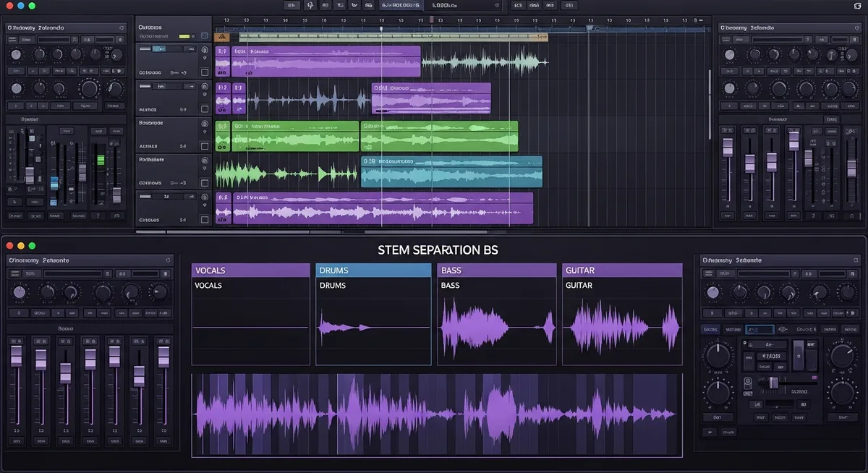The image size is (868, 473).
Task: Click the lock icon on the first track header
Action: pyautogui.click(x=205, y=56)
